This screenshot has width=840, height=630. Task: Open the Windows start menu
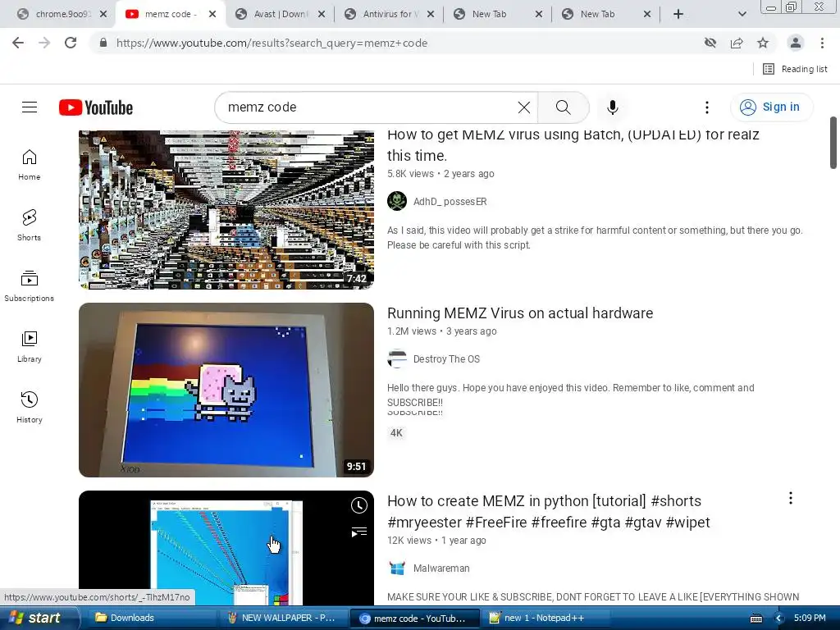coord(39,618)
